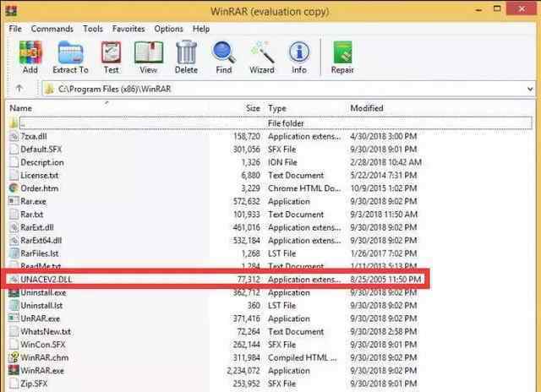Sort files by Size column
The height and width of the screenshot is (392, 541).
click(253, 108)
